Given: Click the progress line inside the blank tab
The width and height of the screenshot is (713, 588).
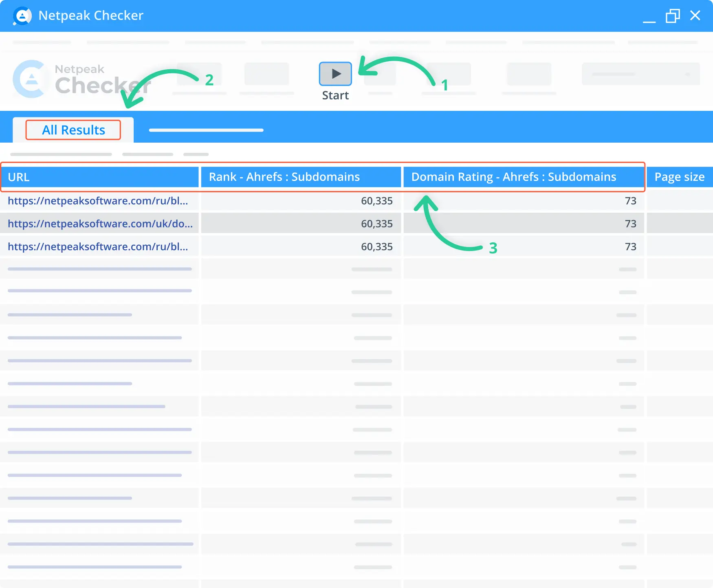Looking at the screenshot, I should (206, 130).
